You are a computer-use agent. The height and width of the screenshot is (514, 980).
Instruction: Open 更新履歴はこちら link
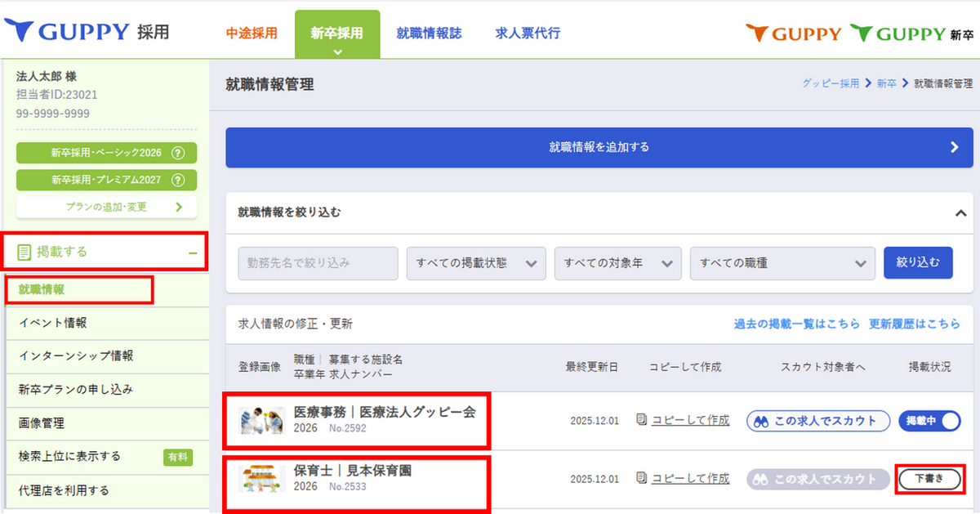(915, 324)
